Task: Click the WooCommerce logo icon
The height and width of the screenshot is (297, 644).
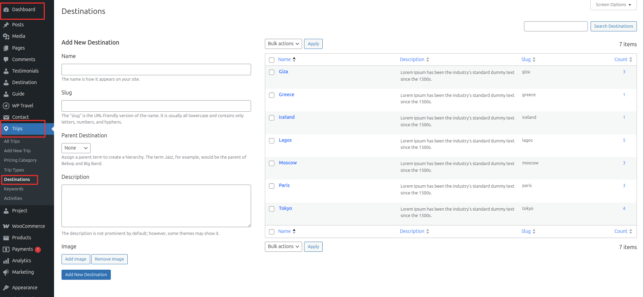Action: [6, 226]
